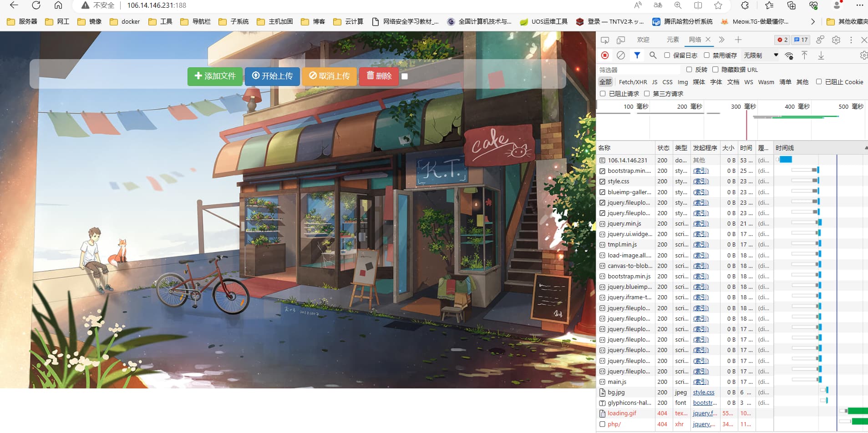Check the 已阻止请求 checkbox
Screen dimensions: 868x433
(603, 94)
